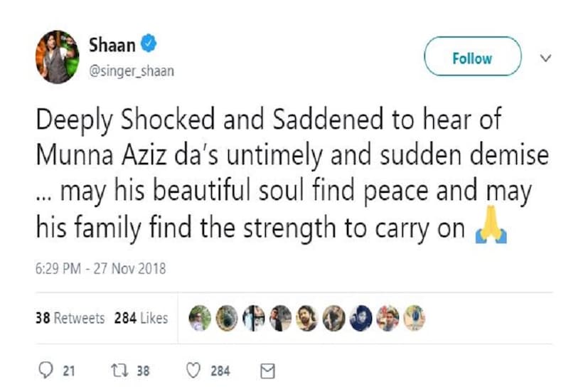588x392 pixels.
Task: Click the seventh liker avatar
Action: pos(359,318)
